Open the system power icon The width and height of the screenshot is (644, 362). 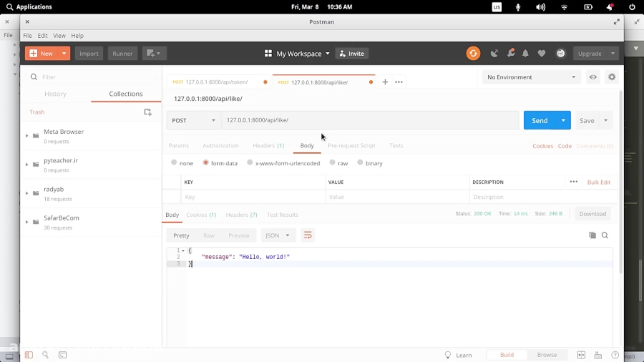click(x=632, y=7)
